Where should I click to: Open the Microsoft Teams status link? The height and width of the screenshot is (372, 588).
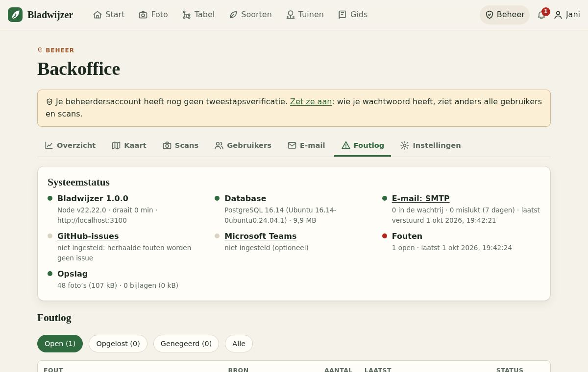coord(260,236)
